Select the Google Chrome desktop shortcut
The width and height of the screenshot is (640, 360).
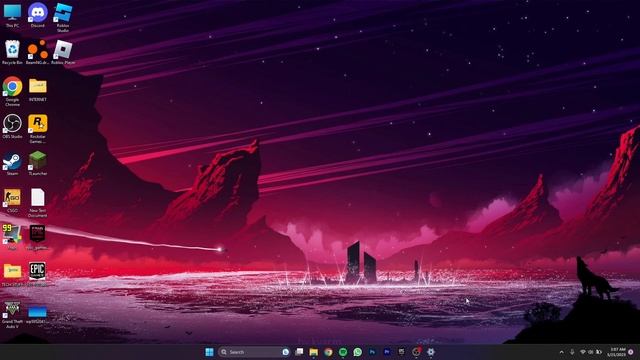click(12, 91)
